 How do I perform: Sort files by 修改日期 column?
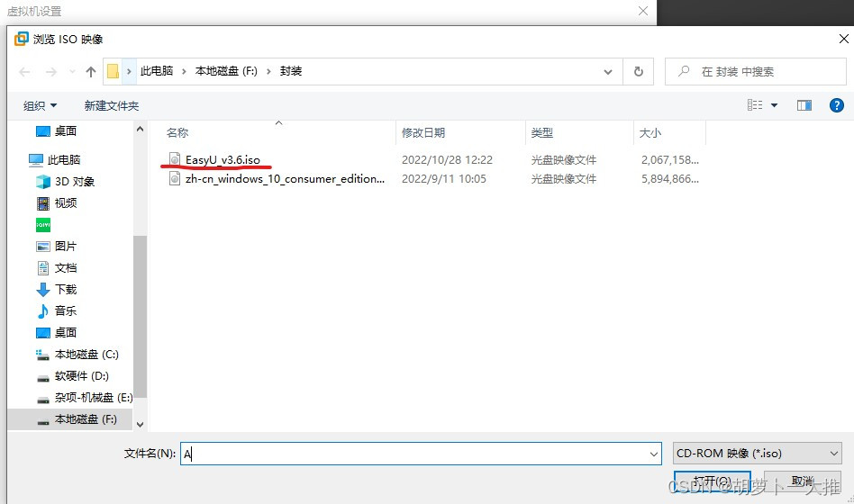(423, 133)
